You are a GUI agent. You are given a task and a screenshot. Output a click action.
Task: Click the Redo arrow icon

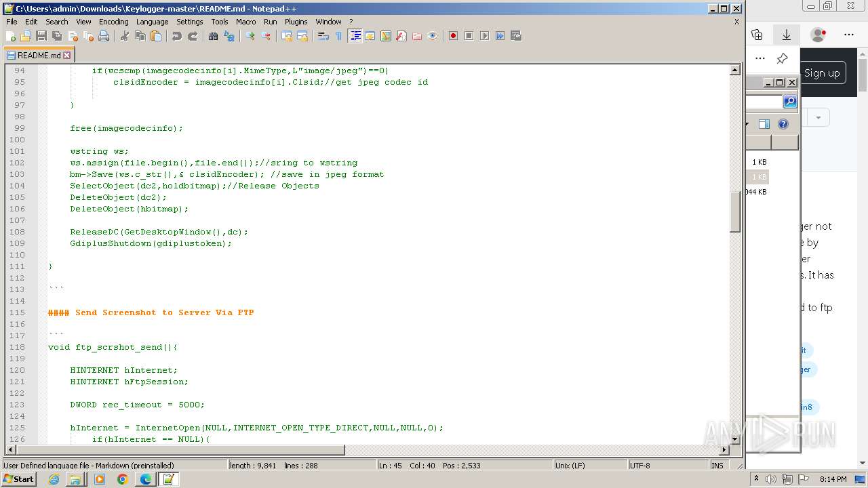tap(193, 36)
